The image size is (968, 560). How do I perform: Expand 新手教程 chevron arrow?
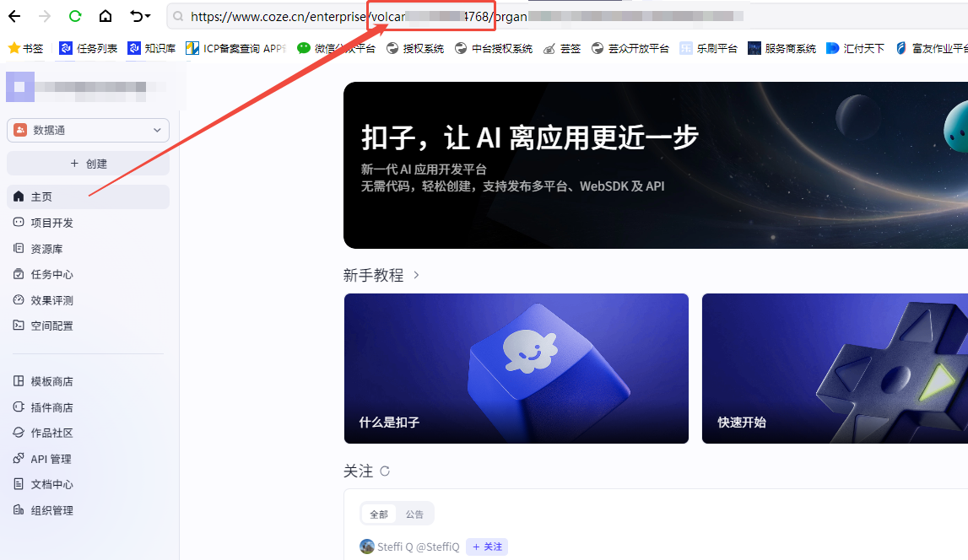click(416, 275)
